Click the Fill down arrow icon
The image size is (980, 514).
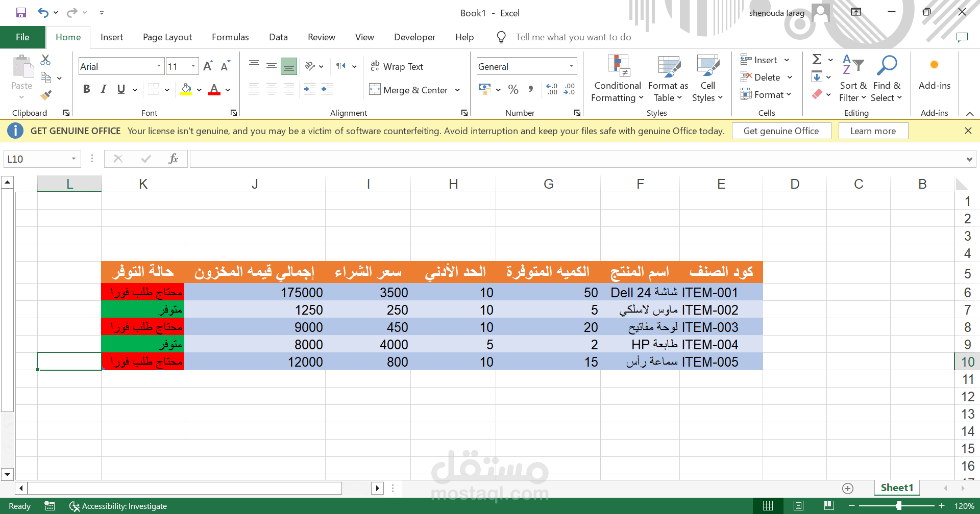point(817,77)
